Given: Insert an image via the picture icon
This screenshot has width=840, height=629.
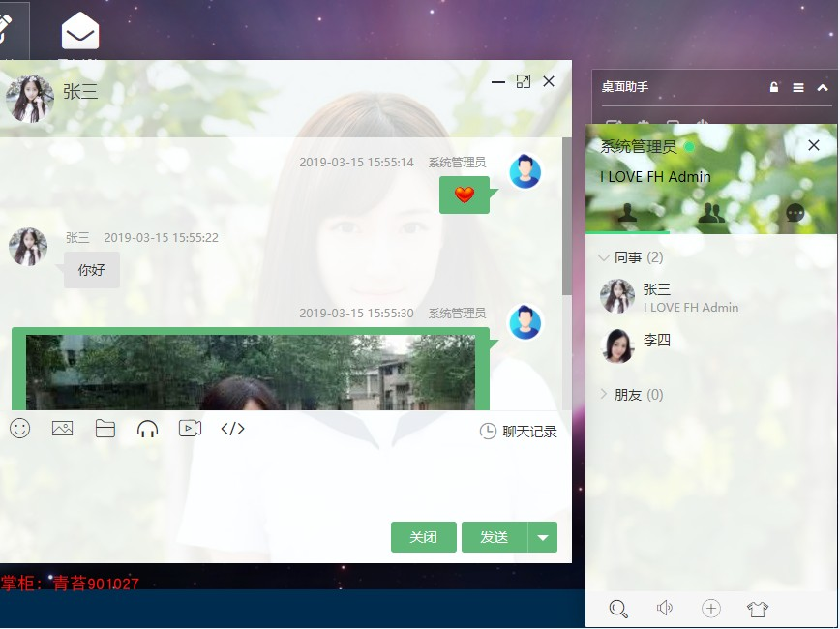Looking at the screenshot, I should point(62,429).
